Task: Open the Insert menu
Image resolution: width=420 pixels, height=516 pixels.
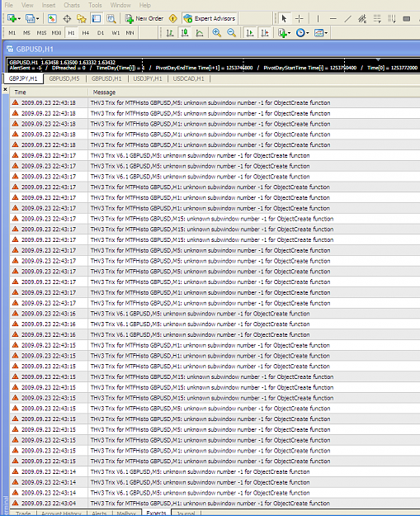Action: tap(49, 5)
